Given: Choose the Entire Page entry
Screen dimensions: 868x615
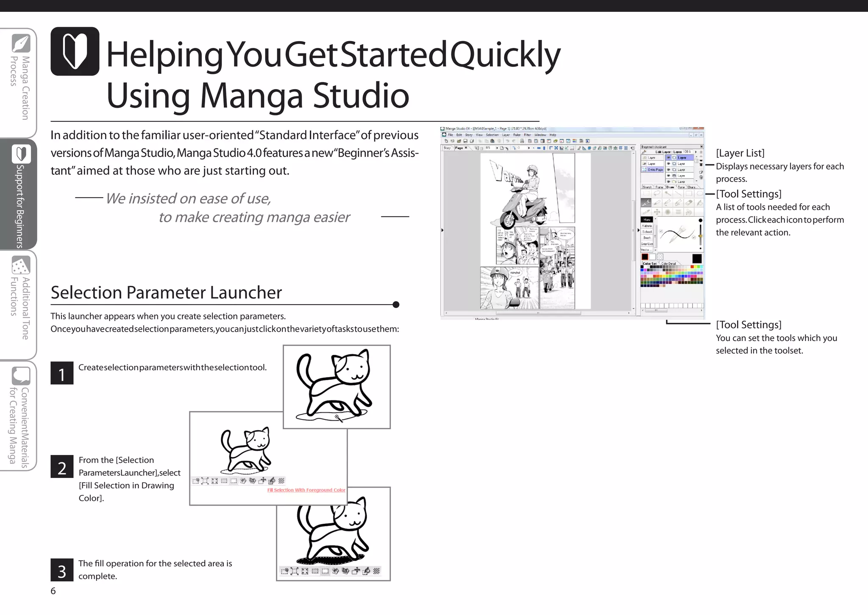Looking at the screenshot, I should click(653, 170).
